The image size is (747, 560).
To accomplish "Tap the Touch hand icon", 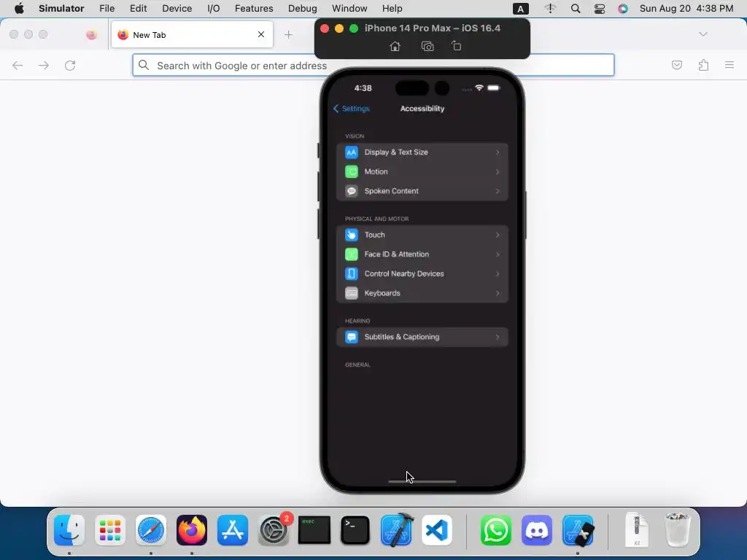I will pos(351,235).
